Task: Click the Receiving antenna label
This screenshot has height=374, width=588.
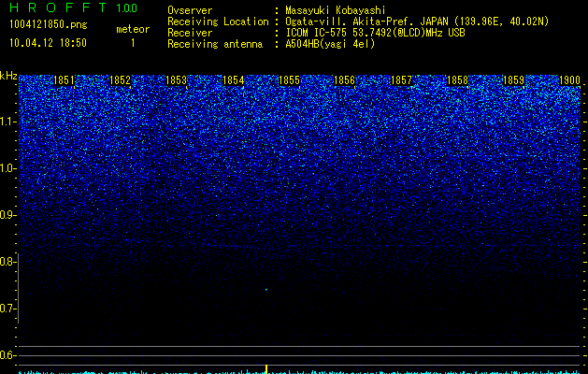Action: (215, 44)
